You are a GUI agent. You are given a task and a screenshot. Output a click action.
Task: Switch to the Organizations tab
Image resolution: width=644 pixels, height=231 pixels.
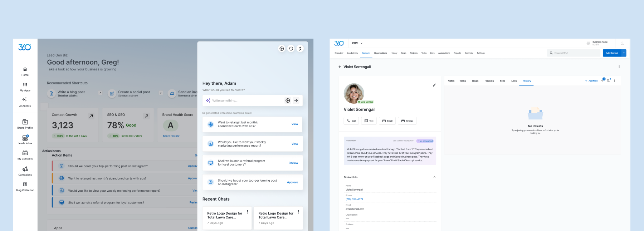[380, 53]
